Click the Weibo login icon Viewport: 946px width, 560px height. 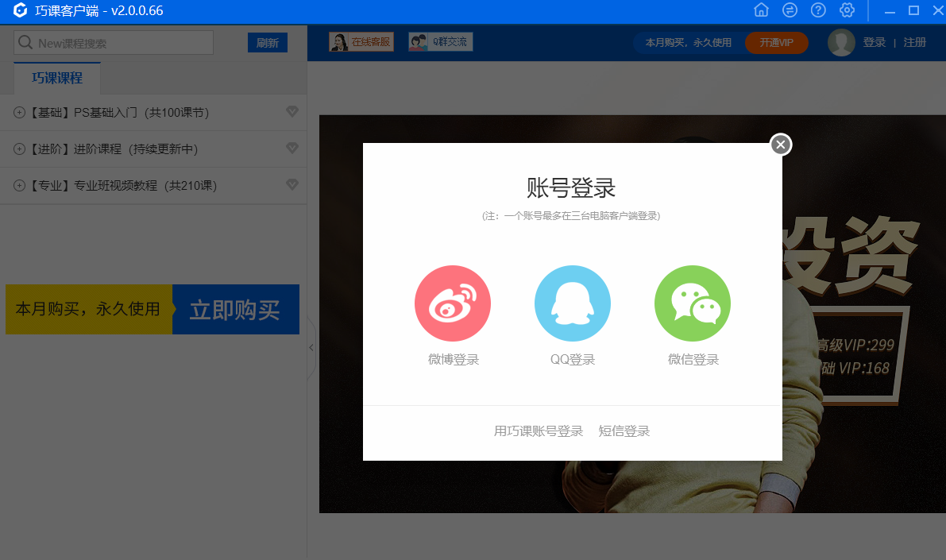pos(452,303)
